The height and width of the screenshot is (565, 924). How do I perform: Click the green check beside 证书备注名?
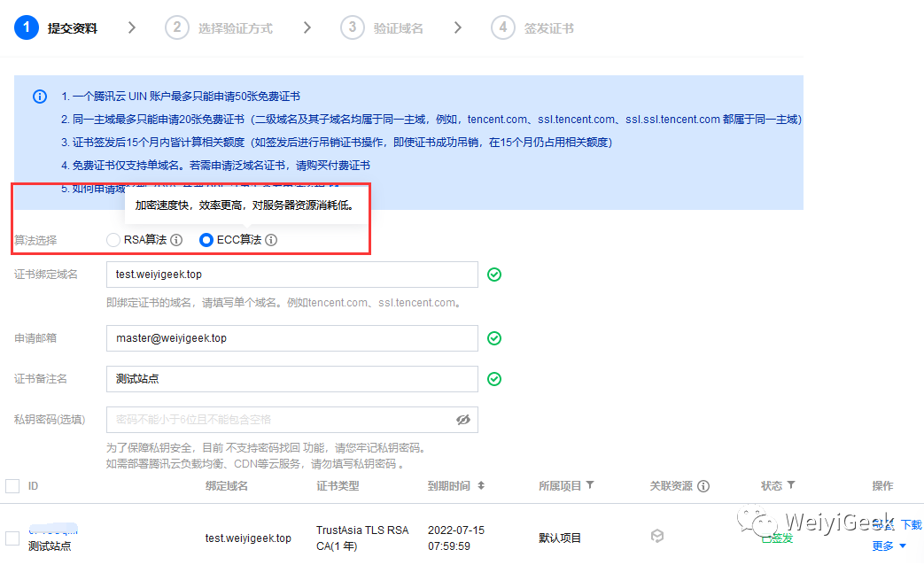[493, 378]
